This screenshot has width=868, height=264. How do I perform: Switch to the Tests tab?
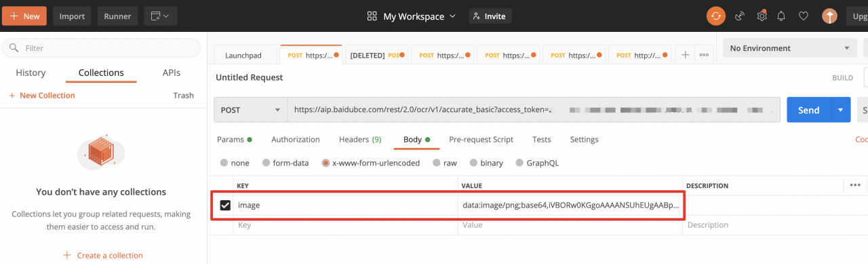pyautogui.click(x=541, y=139)
